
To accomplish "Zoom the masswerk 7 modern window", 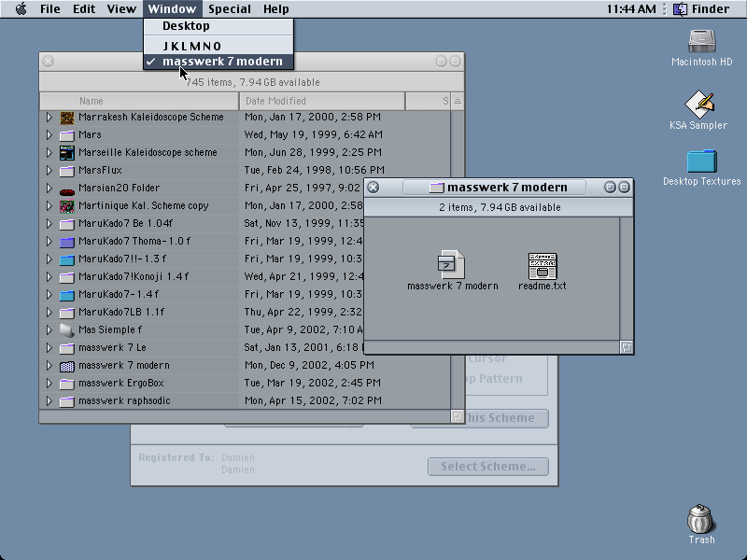I will pos(610,188).
